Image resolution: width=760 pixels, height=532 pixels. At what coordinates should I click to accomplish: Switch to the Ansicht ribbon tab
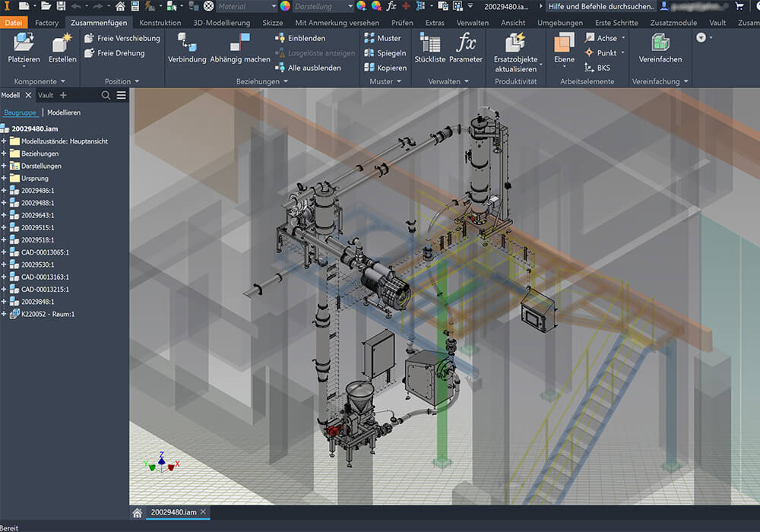tap(513, 23)
